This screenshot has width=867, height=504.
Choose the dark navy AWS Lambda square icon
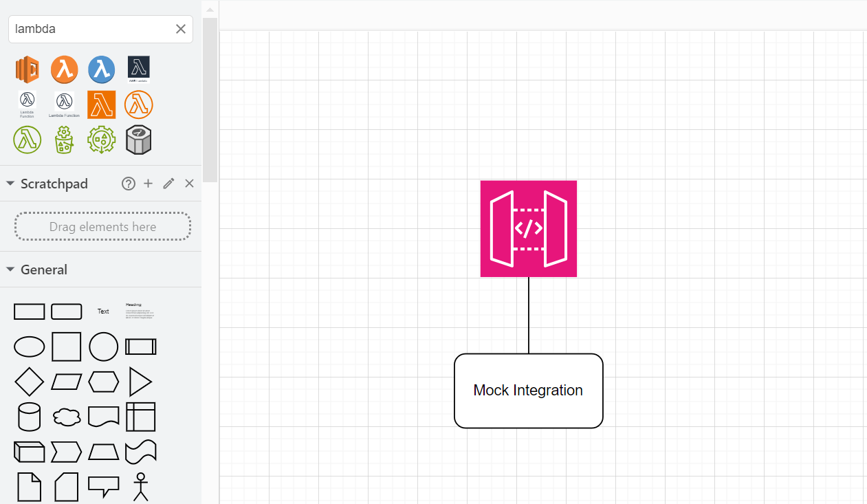click(x=139, y=69)
